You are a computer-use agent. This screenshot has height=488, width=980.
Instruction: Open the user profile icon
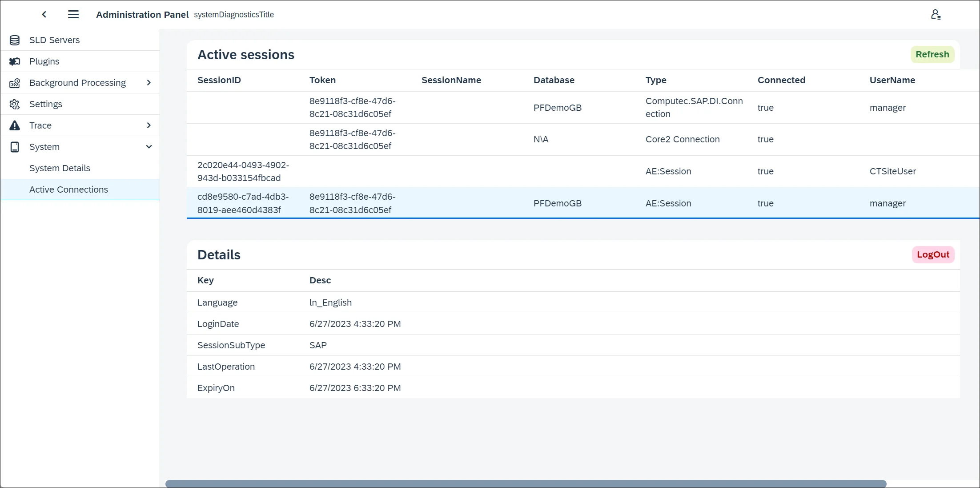[936, 15]
